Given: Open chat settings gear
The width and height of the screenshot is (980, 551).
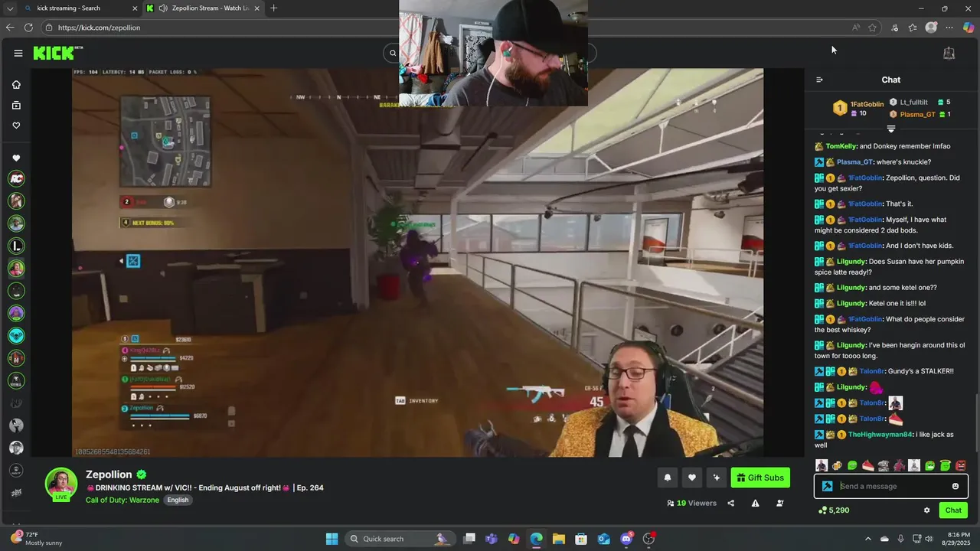Looking at the screenshot, I should 926,510.
